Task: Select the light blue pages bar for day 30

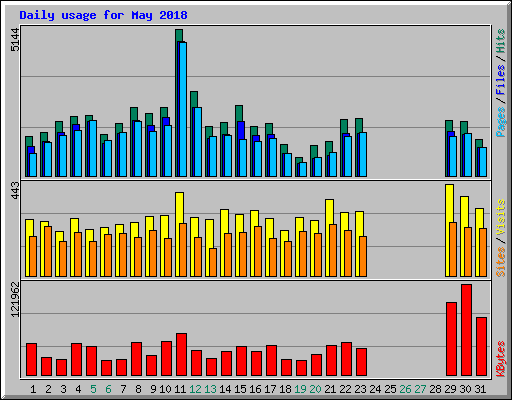Action: tap(468, 155)
